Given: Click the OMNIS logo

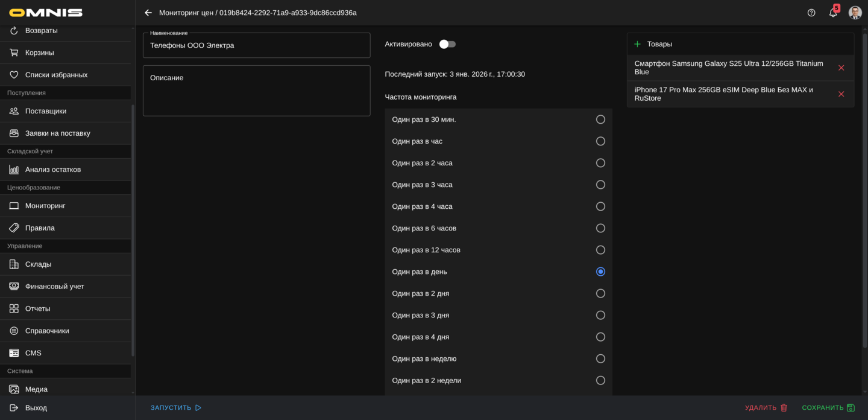Looking at the screenshot, I should point(46,13).
